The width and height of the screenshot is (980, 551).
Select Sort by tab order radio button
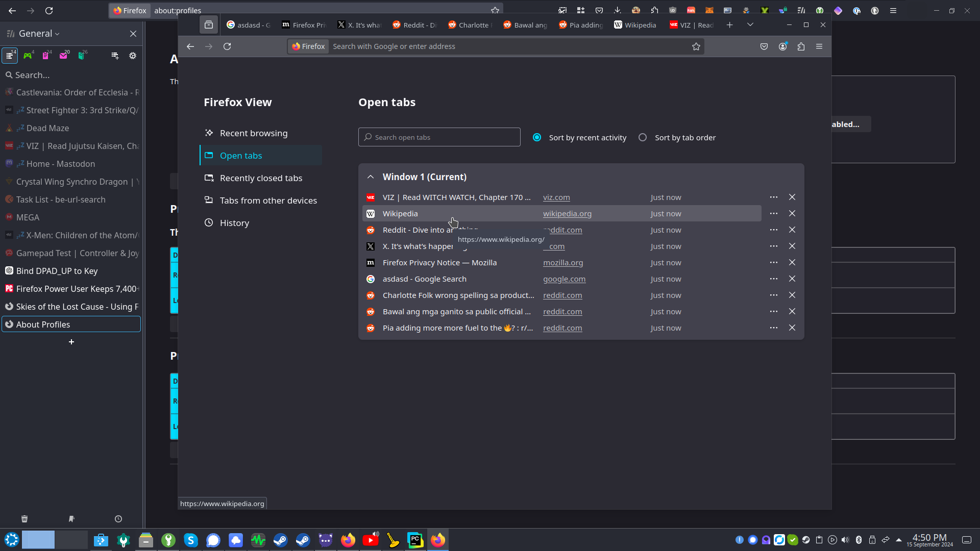click(x=643, y=137)
